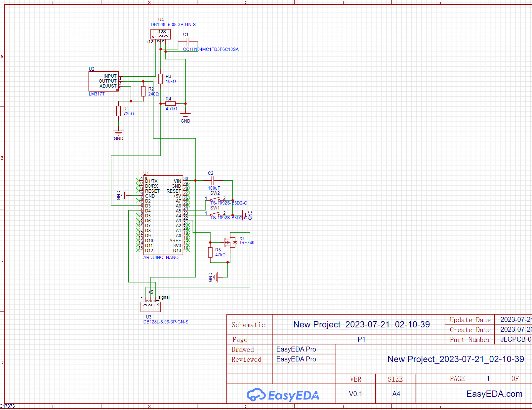Select resistor R2 symbol

(143, 91)
